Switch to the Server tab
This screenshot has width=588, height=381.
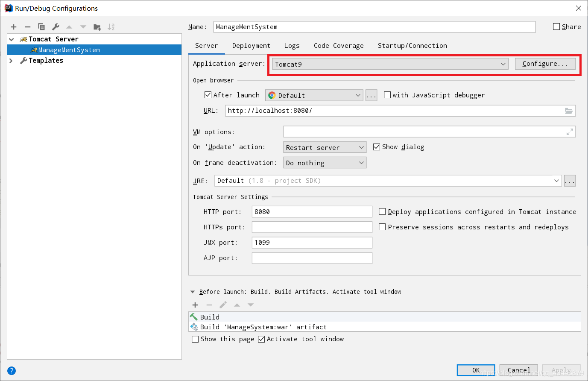[207, 46]
